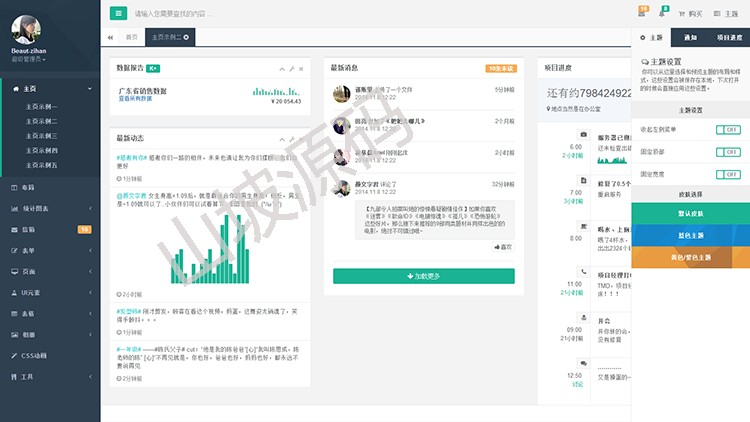Image resolution: width=750 pixels, height=422 pixels.
Task: Click the UI元素 flask icon
Action: coord(14,293)
